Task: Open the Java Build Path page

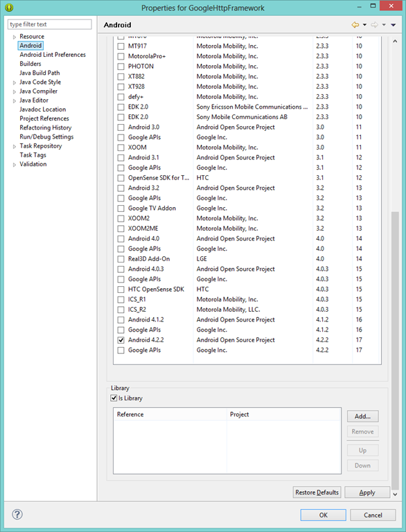Action: (x=39, y=73)
